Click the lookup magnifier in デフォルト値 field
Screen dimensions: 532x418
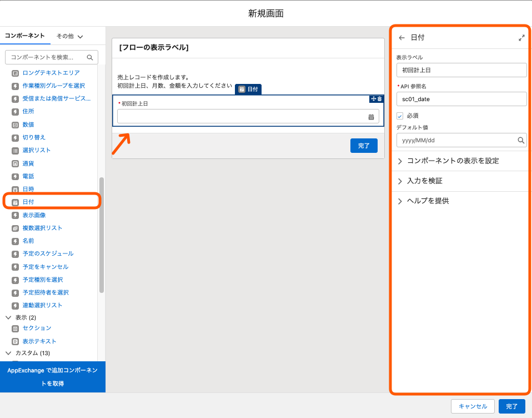[x=521, y=140]
